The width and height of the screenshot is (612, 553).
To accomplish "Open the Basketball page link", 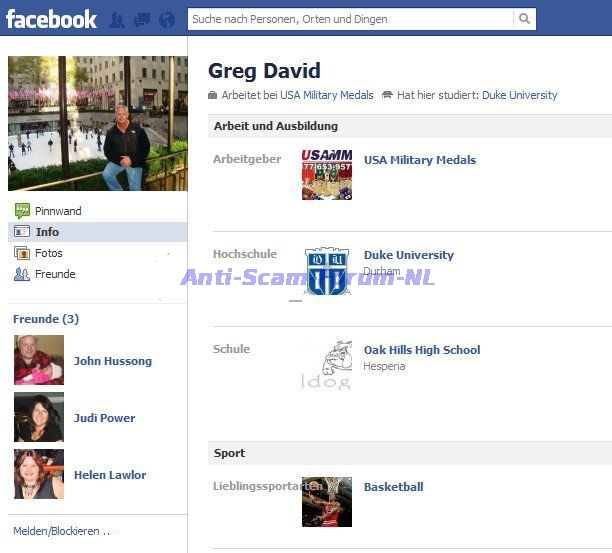I will (393, 487).
